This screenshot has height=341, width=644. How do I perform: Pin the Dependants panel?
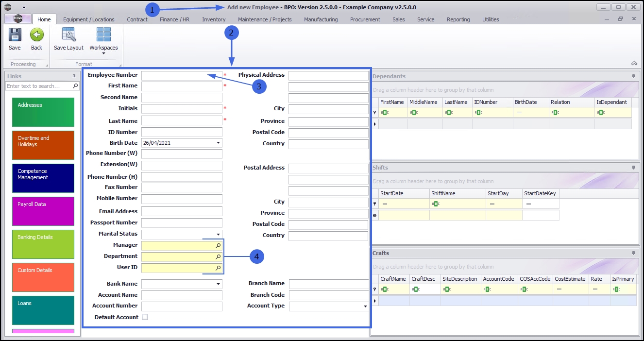[634, 76]
